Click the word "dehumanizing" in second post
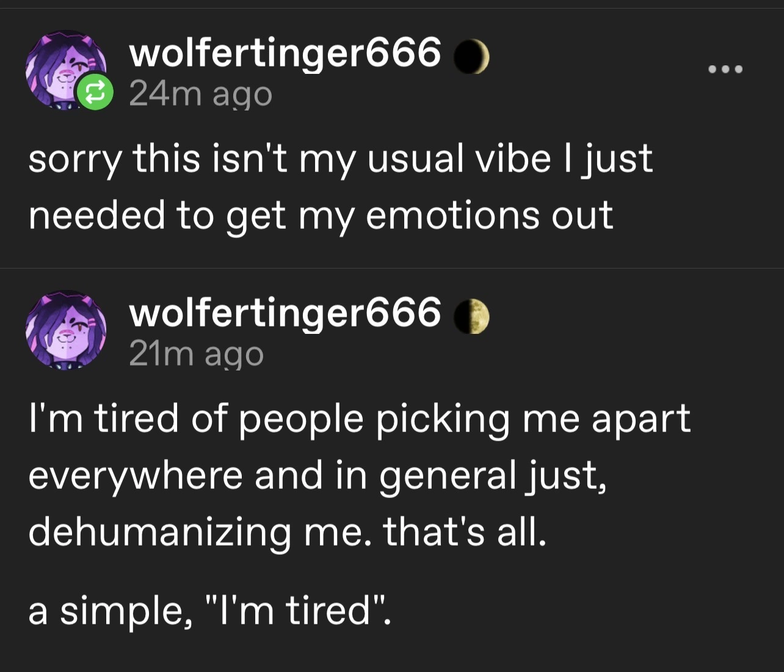Screen dimensions: 784x672 point(159,532)
